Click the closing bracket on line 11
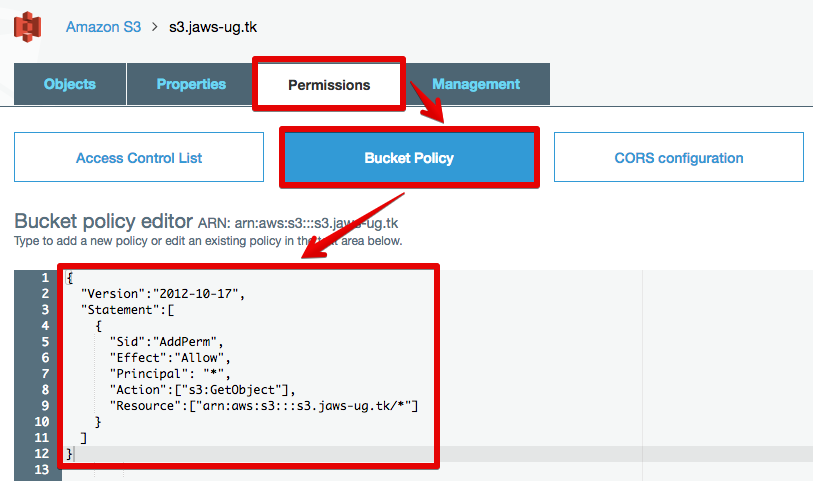 [83, 438]
